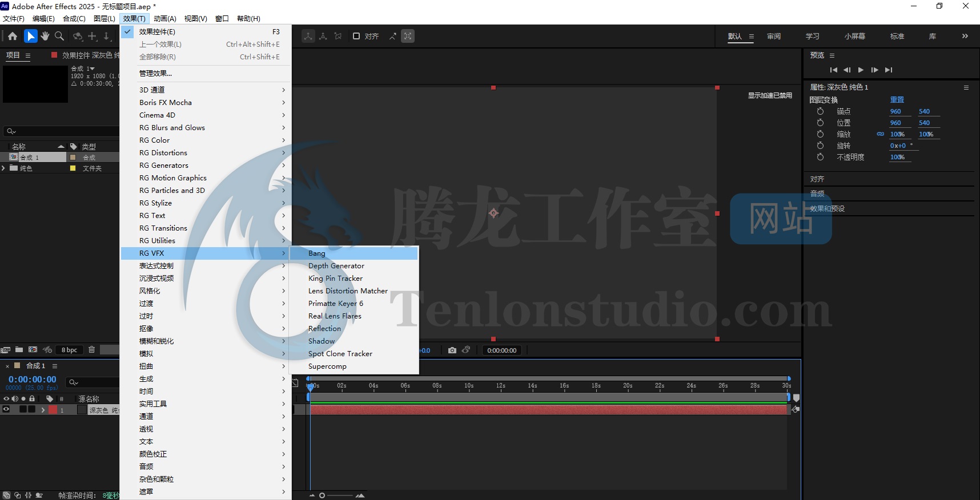Switch to the 学习 workspace
Viewport: 980px width, 500px height.
(812, 36)
